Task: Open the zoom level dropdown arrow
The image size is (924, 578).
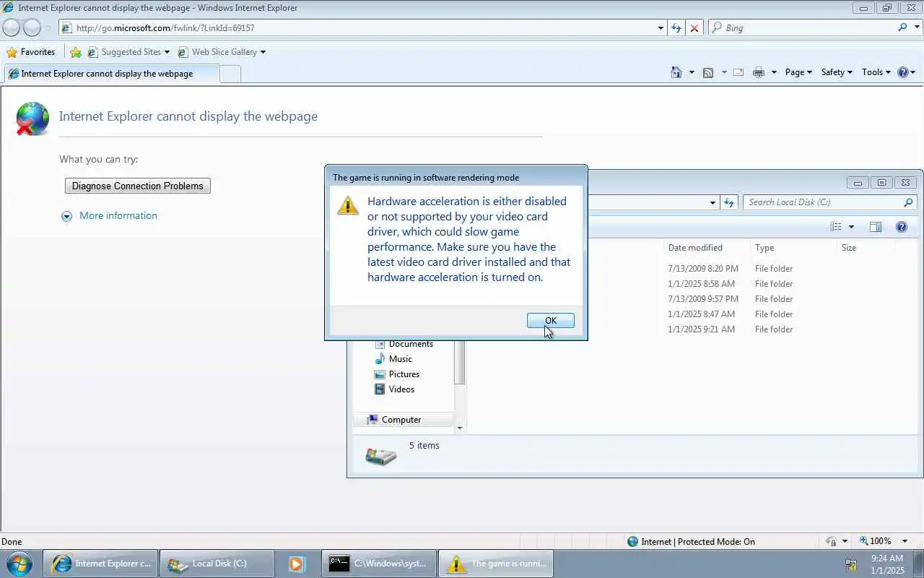Action: pyautogui.click(x=905, y=541)
